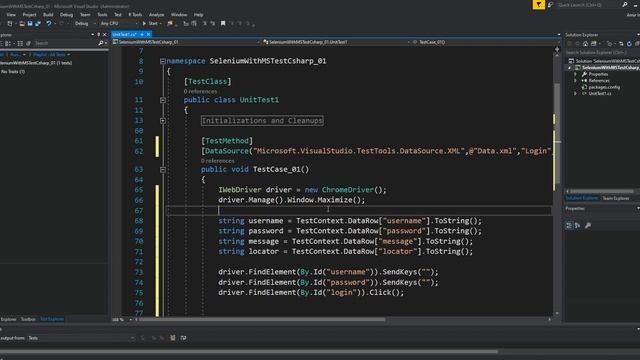Click the Categorized icon in Properties panel

[x=569, y=225]
